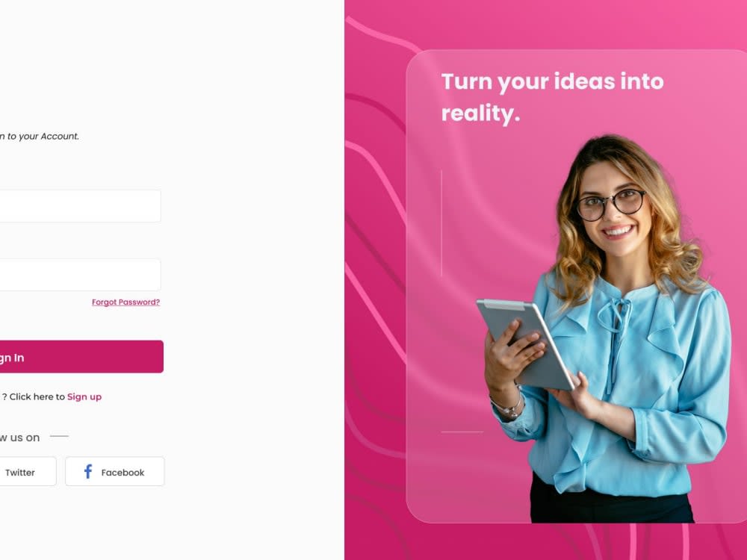Image resolution: width=747 pixels, height=560 pixels.
Task: Click the "Turn your ideas into reality." headline
Action: point(552,97)
